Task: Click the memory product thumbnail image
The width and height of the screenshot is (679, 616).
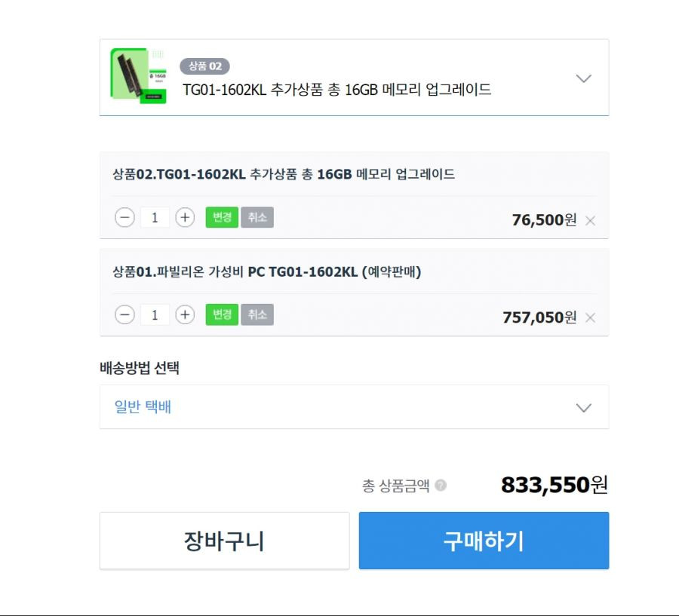Action: point(139,75)
